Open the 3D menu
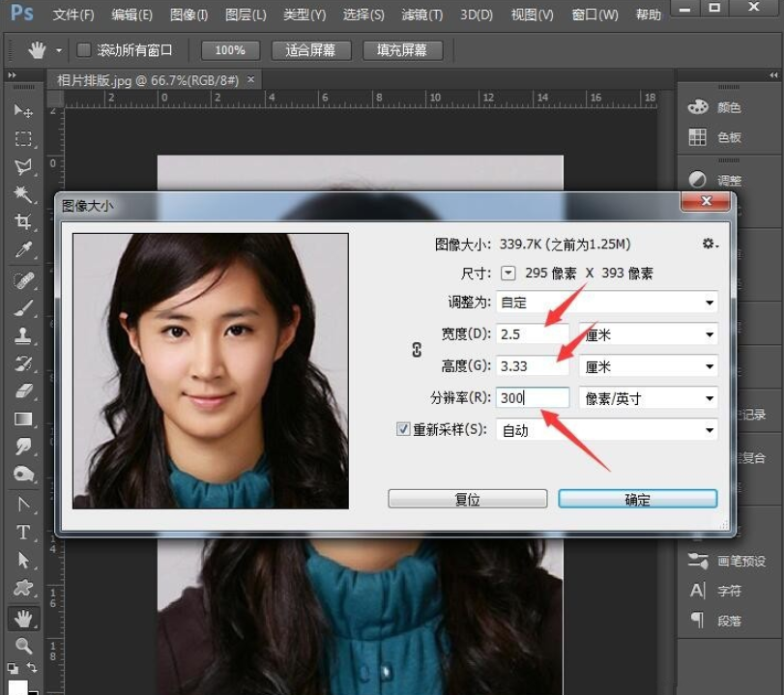The image size is (784, 695). coord(477,14)
